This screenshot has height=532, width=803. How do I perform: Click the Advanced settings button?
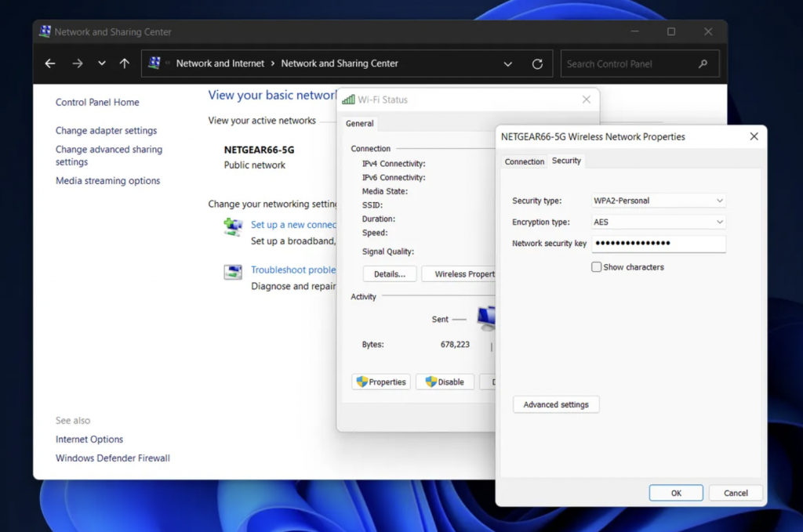(x=556, y=404)
